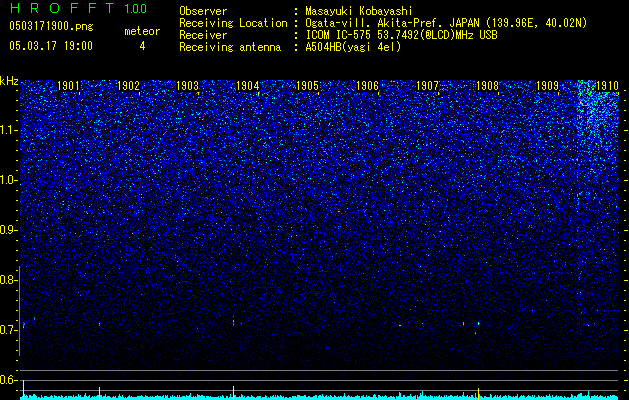This screenshot has width=629, height=400.
Task: Select the observer name Masayuki Kobayashi
Action: (359, 11)
